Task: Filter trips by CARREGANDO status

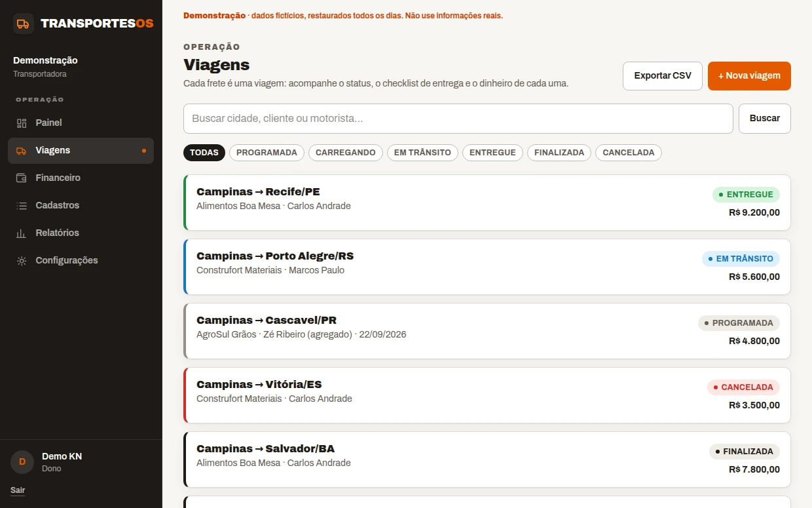Action: (x=346, y=153)
